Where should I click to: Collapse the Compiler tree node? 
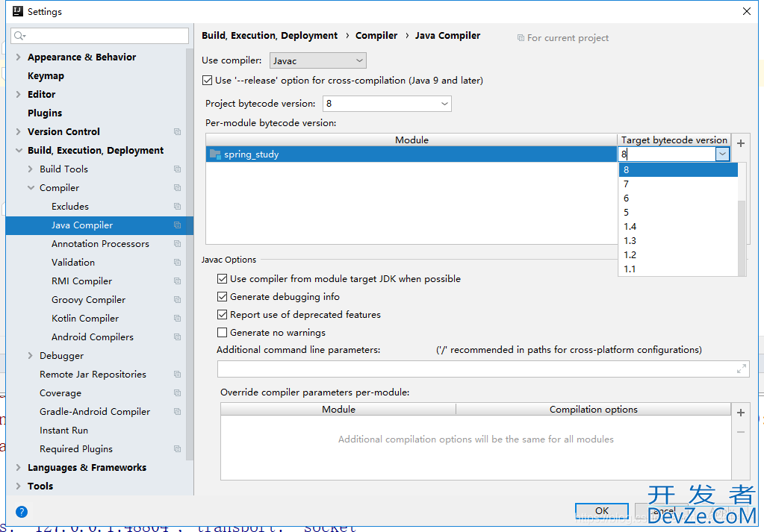tap(31, 188)
